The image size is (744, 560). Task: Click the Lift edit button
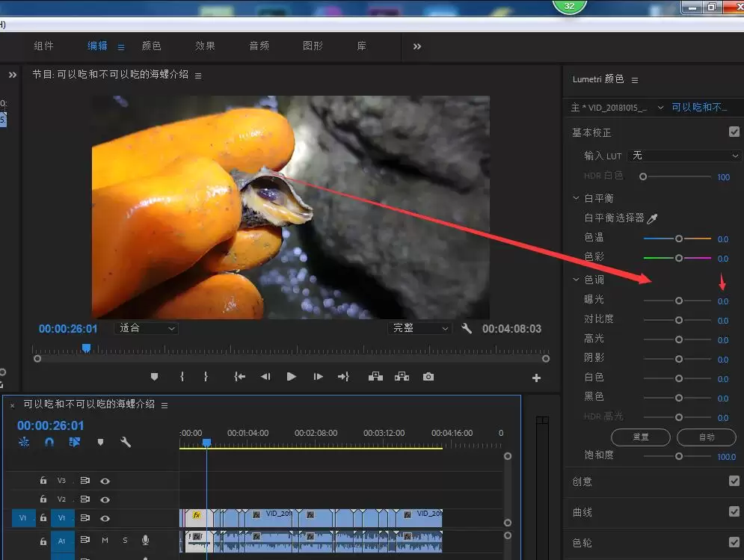[375, 377]
